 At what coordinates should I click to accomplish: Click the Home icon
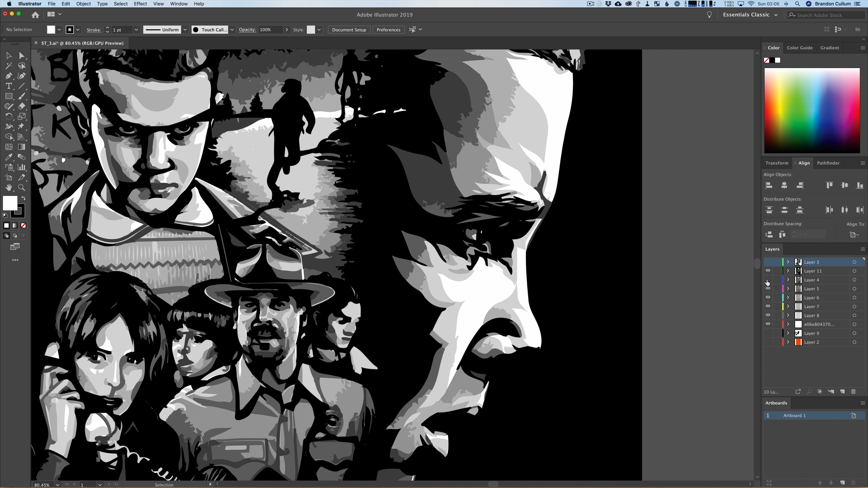(35, 15)
